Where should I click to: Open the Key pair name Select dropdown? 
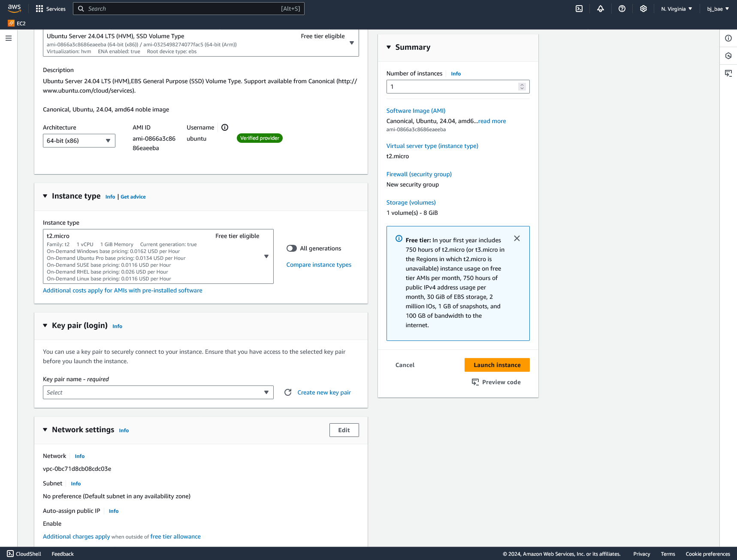(x=158, y=392)
